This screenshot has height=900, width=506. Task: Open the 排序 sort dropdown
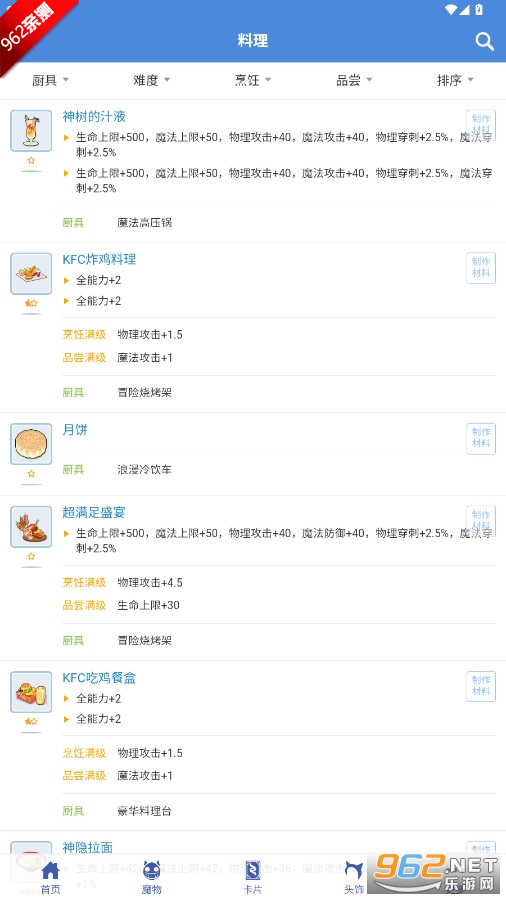point(456,80)
